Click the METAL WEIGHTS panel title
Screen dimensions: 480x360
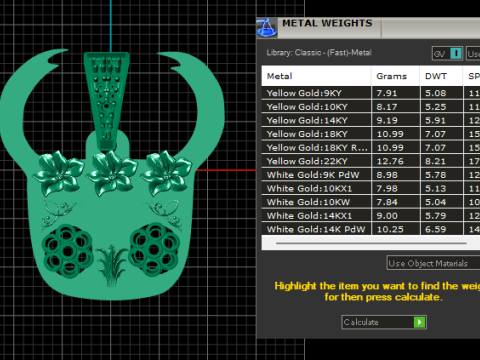[327, 23]
